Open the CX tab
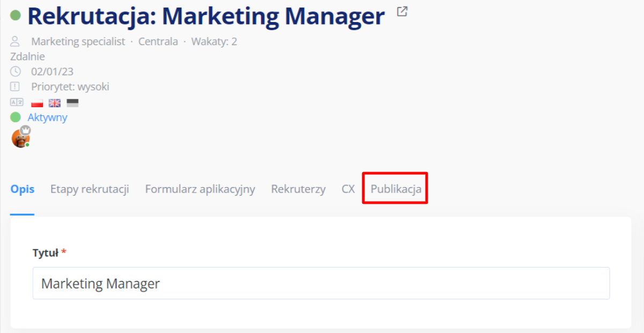Image resolution: width=644 pixels, height=333 pixels. click(348, 189)
